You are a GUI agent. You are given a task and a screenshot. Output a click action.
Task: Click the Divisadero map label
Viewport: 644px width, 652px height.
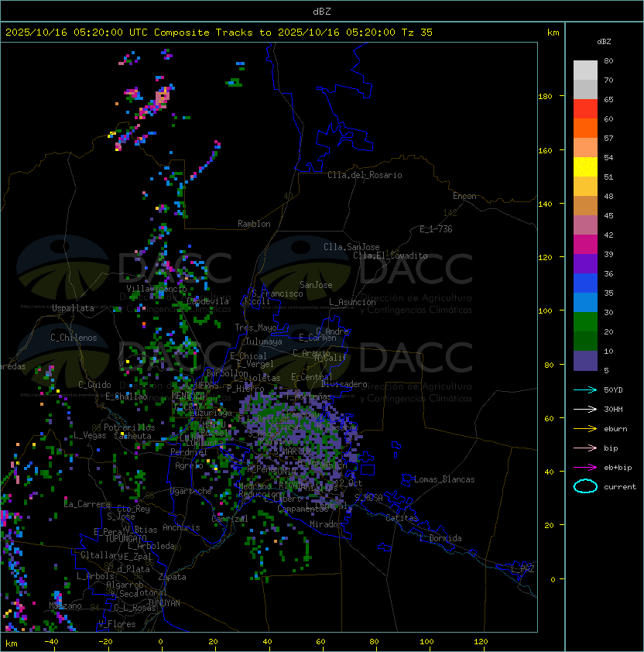pyautogui.click(x=344, y=384)
